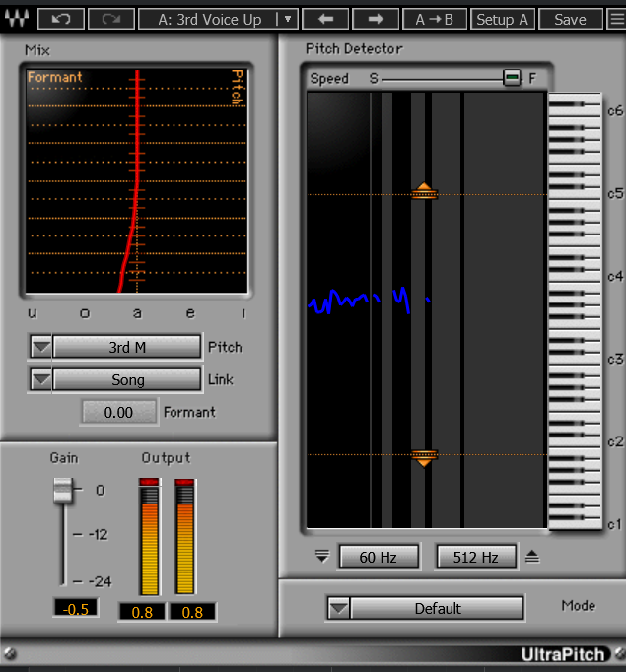Undo the last change
The width and height of the screenshot is (626, 672).
coord(61,19)
